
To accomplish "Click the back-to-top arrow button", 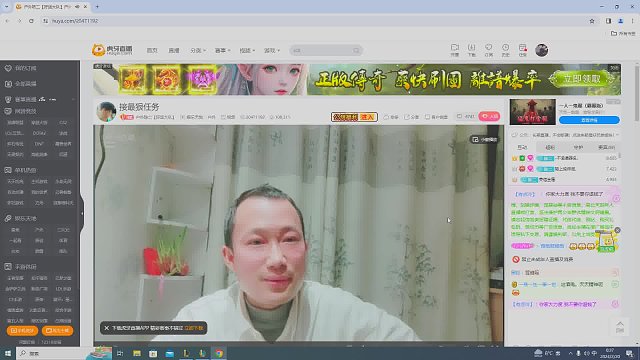I will [x=620, y=326].
